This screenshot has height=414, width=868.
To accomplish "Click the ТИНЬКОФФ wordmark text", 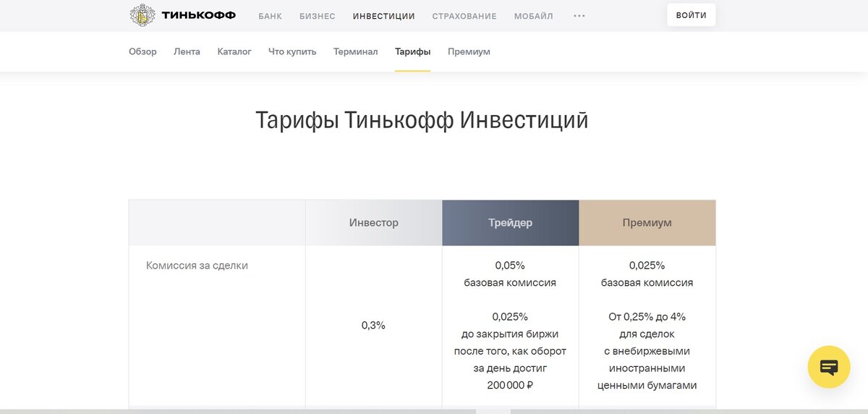I will click(199, 15).
